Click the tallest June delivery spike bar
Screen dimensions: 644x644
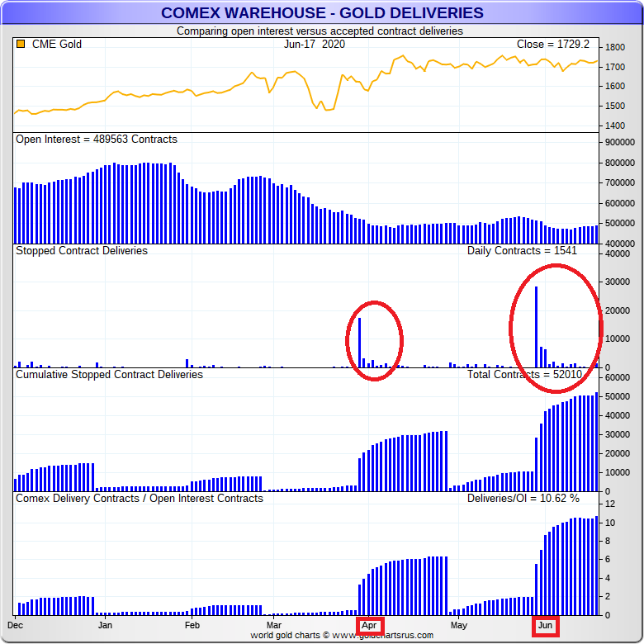click(537, 327)
